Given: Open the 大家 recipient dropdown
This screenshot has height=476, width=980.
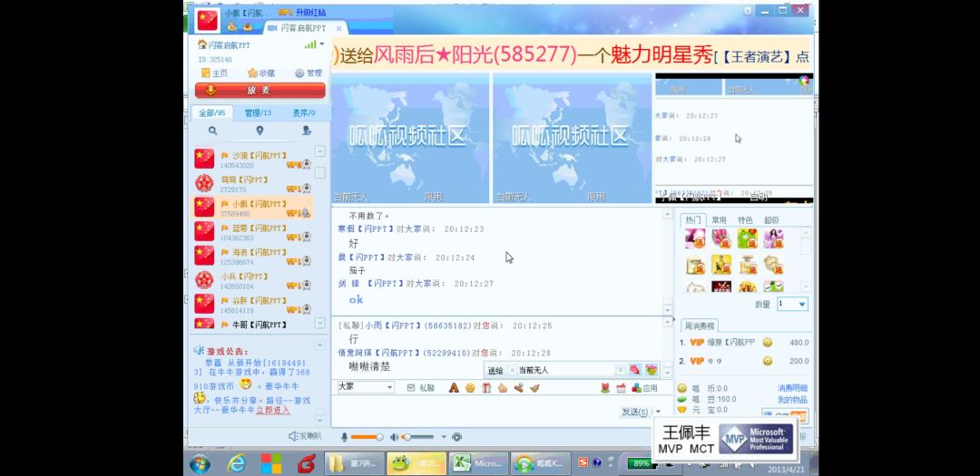Looking at the screenshot, I should pyautogui.click(x=366, y=387).
